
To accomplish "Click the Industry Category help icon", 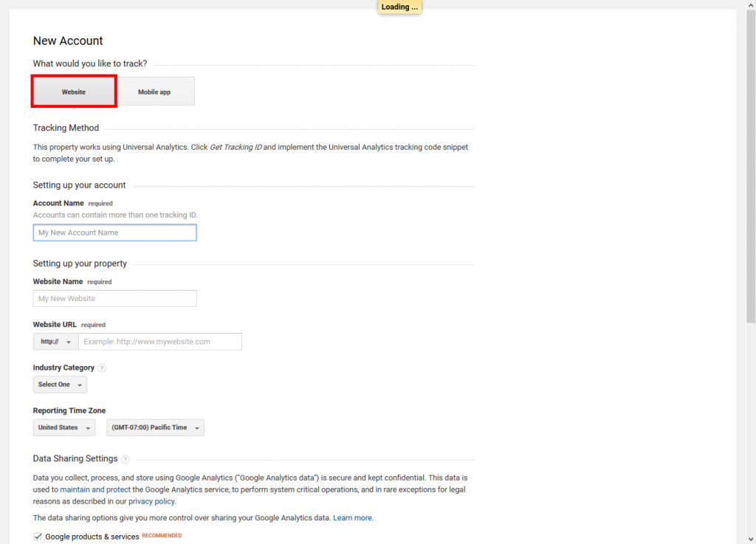I will pyautogui.click(x=101, y=368).
